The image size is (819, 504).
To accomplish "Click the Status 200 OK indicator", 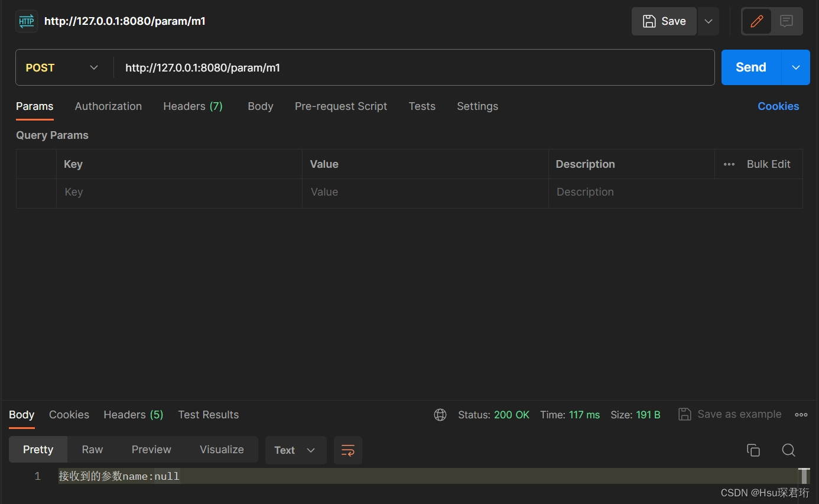I will click(494, 415).
